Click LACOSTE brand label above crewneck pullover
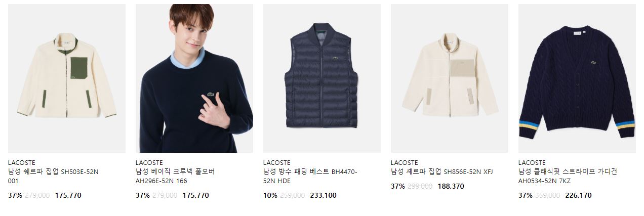 (149, 163)
